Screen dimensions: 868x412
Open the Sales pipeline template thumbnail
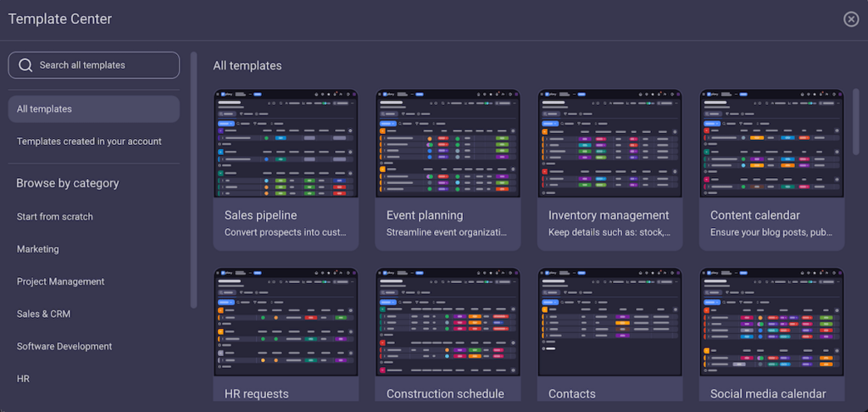coord(286,144)
